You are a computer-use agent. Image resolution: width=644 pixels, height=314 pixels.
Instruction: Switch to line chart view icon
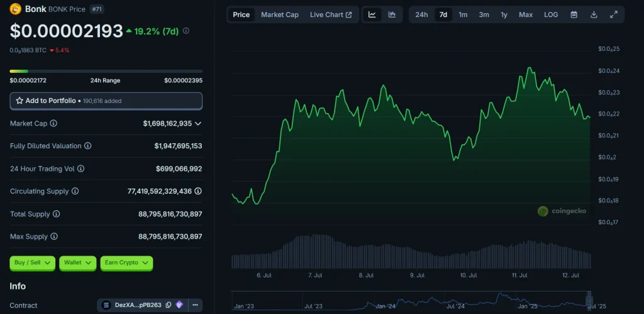(372, 14)
